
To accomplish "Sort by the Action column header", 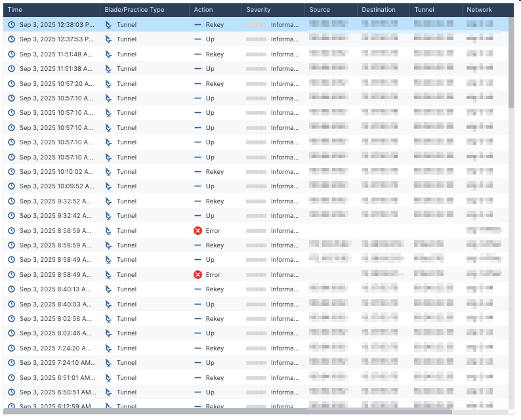I will coord(203,10).
